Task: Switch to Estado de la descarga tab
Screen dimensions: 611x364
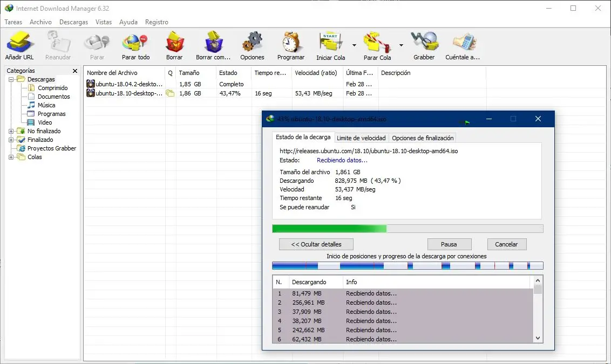Action: 303,137
